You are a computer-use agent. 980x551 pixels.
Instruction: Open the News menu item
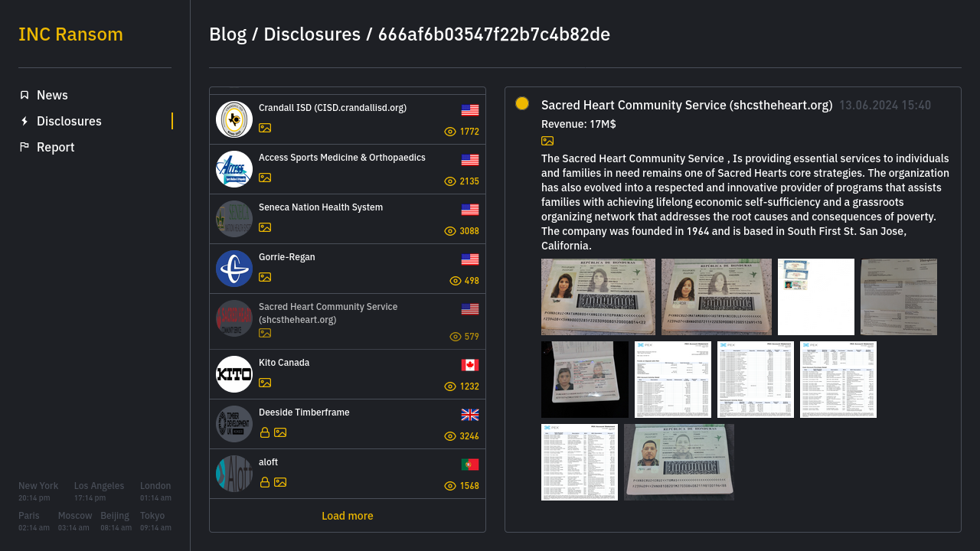tap(52, 95)
